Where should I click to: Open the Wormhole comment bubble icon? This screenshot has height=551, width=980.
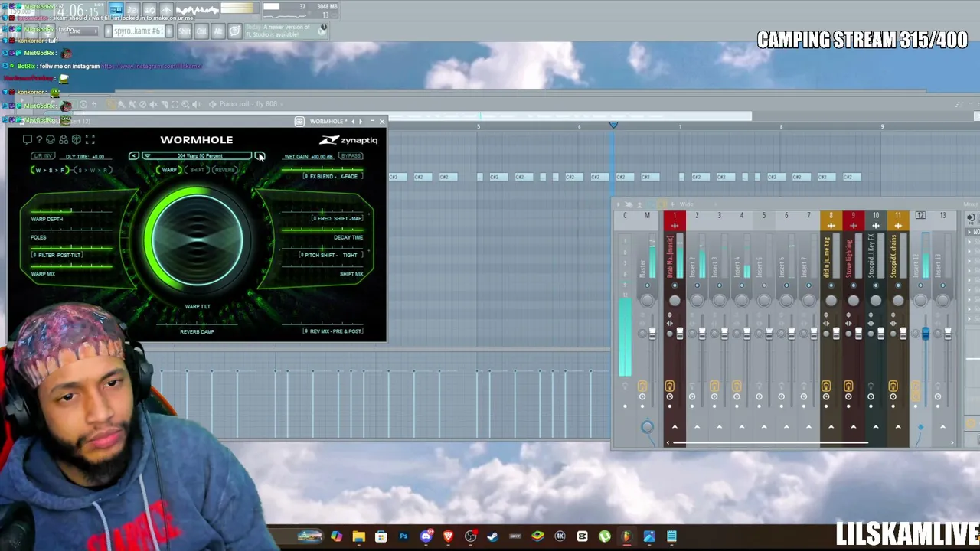click(x=28, y=139)
